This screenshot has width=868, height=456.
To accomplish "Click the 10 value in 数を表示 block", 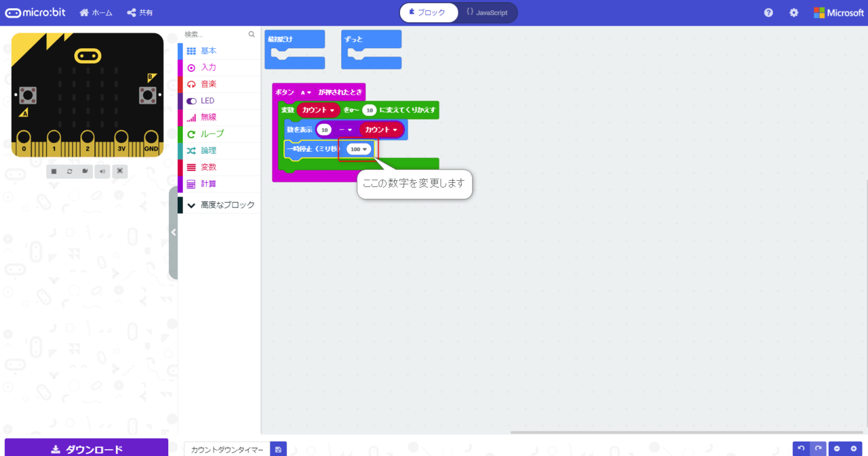I will [x=325, y=129].
